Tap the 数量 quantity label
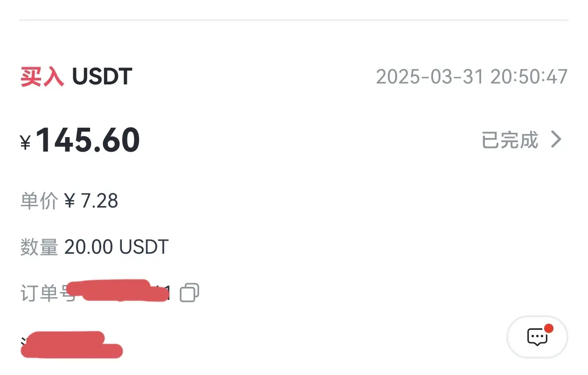The image size is (588, 375). (x=39, y=247)
